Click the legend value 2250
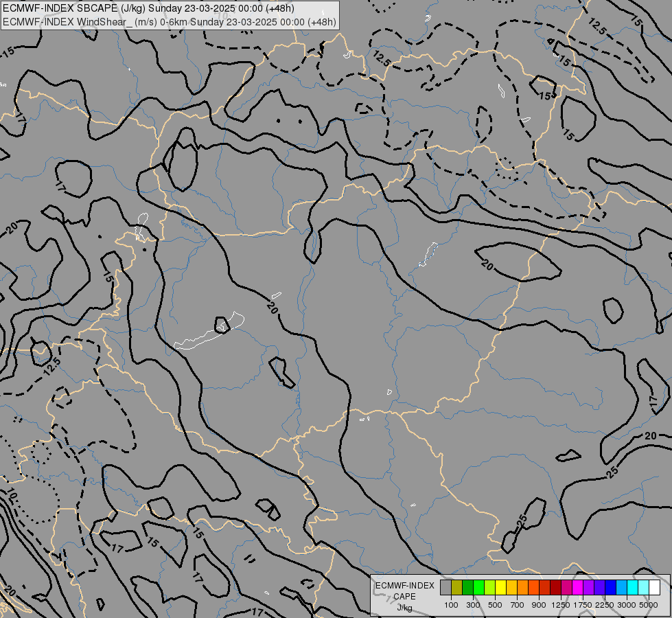This screenshot has width=672, height=618. click(605, 605)
